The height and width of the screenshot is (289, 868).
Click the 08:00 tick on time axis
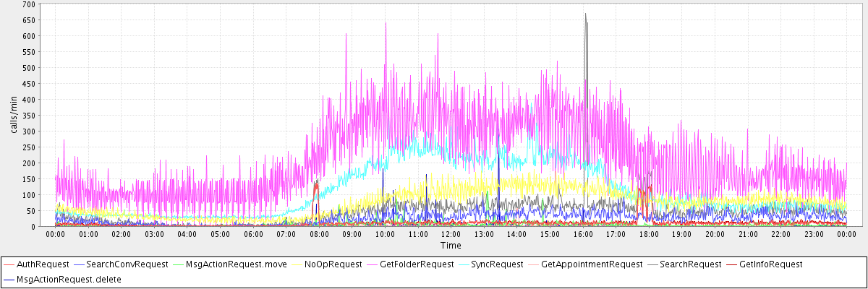pos(319,234)
